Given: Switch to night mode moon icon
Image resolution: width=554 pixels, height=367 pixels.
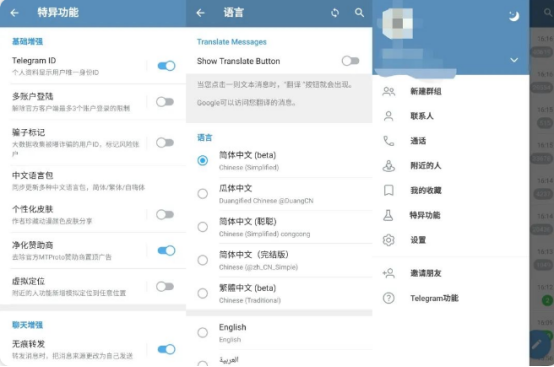Looking at the screenshot, I should (514, 16).
